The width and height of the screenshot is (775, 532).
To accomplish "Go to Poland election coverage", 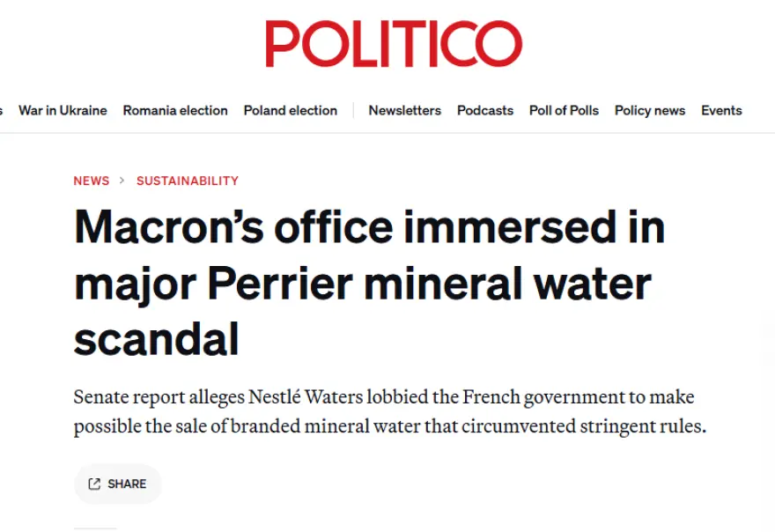I will 291,110.
